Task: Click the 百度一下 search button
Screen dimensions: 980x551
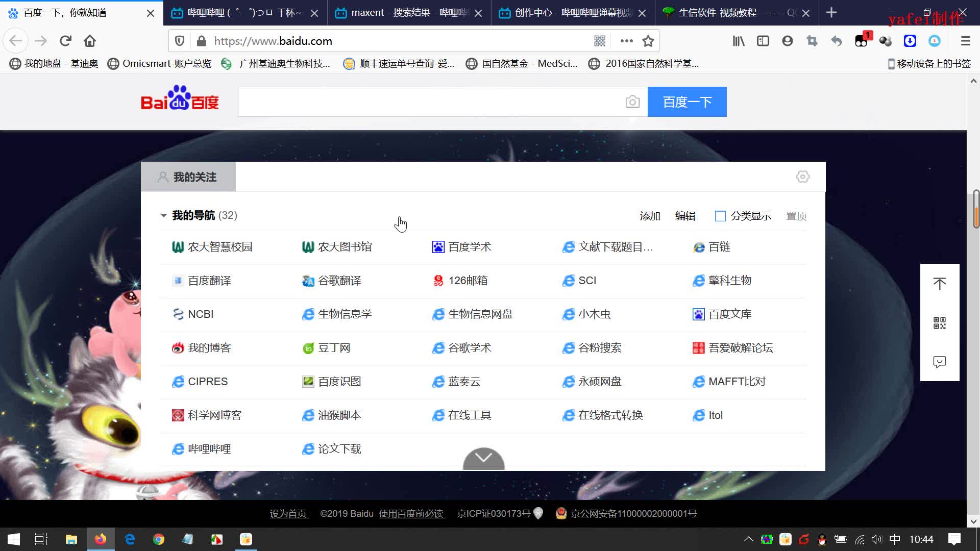Action: coord(687,102)
